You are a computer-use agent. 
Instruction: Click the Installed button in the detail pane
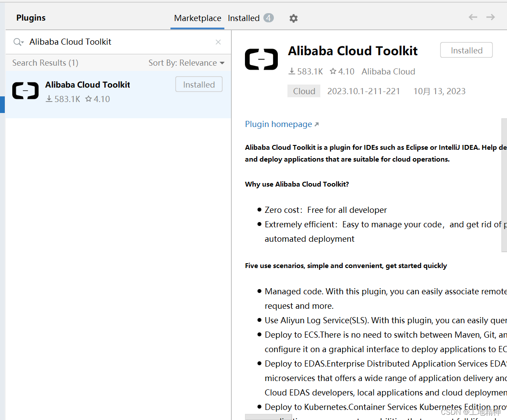(466, 50)
